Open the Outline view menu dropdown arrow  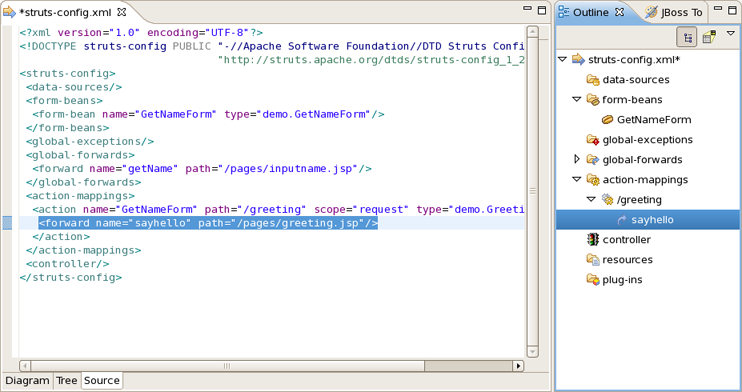point(731,34)
